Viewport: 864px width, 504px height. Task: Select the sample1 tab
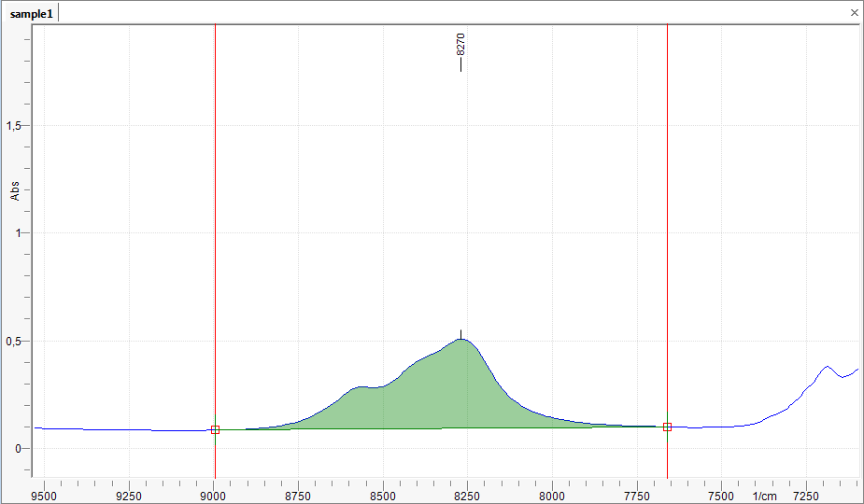tap(32, 13)
